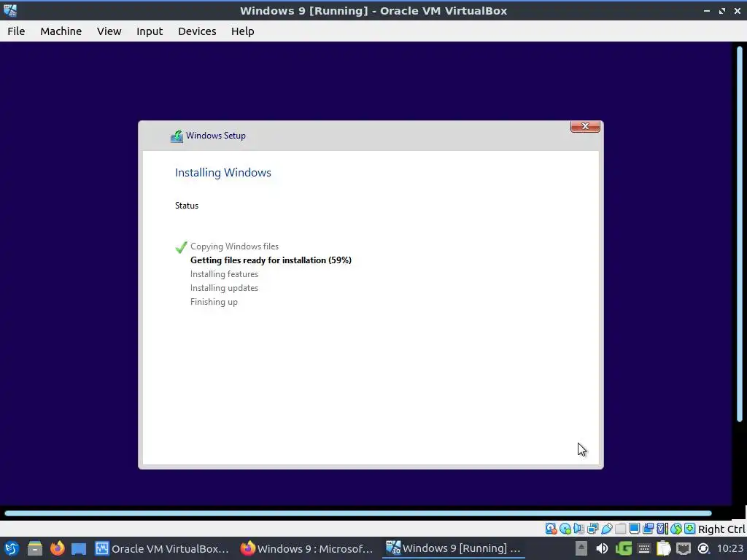The height and width of the screenshot is (560, 747).
Task: Click the 'Status' label
Action: pyautogui.click(x=187, y=205)
